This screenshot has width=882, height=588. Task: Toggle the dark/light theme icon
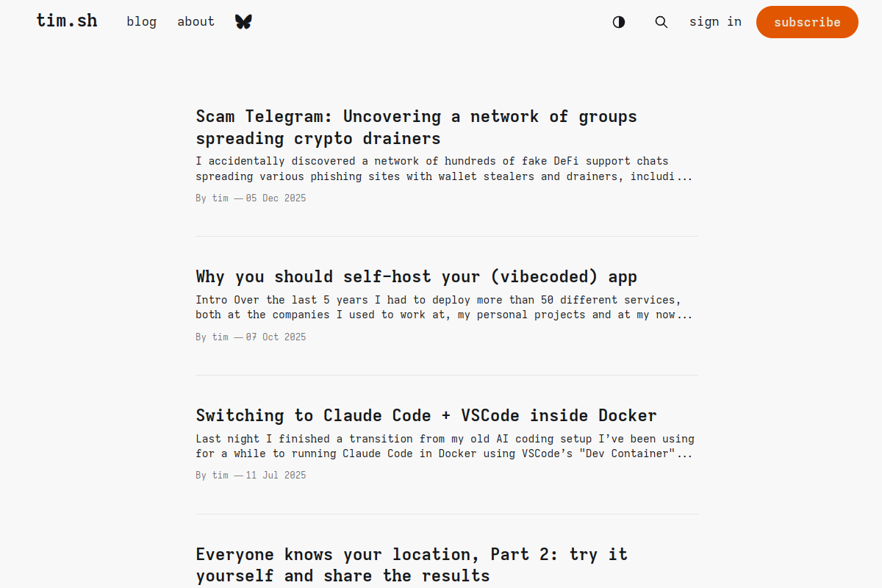tap(619, 22)
